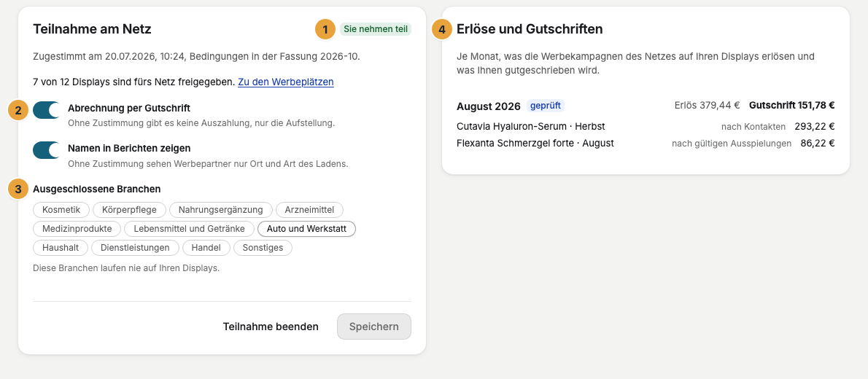The height and width of the screenshot is (379, 868).
Task: Click the 86,22 € amount
Action: point(818,144)
